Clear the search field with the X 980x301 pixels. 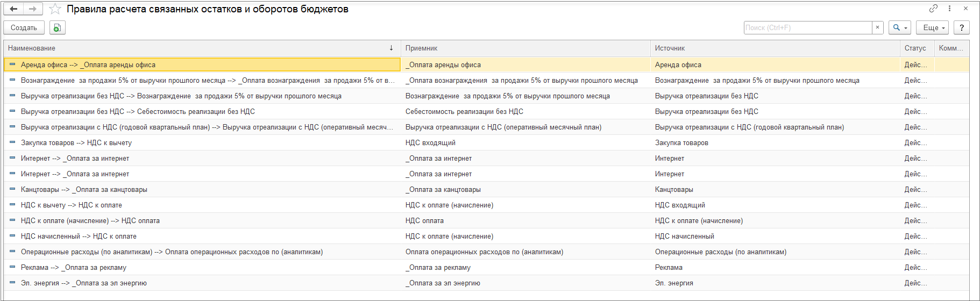(877, 27)
